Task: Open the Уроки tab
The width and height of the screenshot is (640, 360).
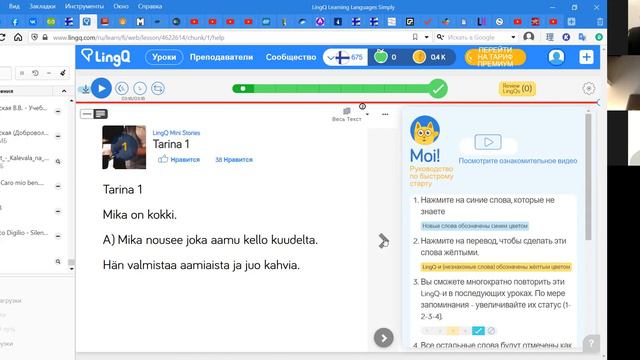Action: point(164,57)
